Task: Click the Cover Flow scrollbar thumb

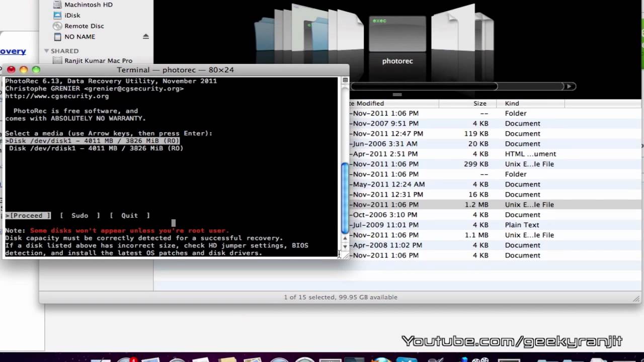Action: 424,86
